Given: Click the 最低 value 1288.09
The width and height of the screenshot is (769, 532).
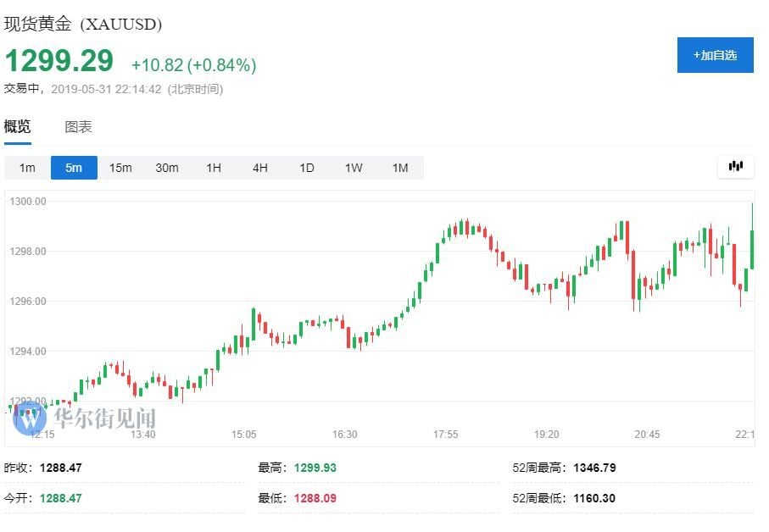Looking at the screenshot, I should point(315,498).
